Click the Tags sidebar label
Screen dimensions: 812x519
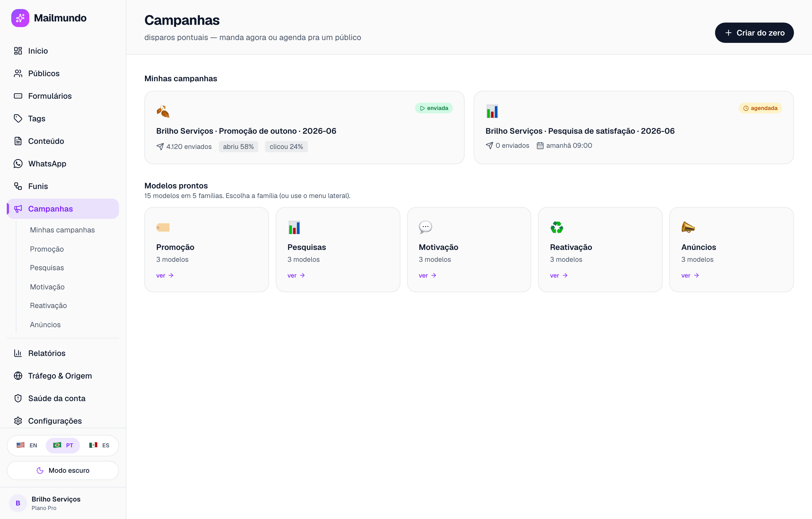(x=37, y=118)
